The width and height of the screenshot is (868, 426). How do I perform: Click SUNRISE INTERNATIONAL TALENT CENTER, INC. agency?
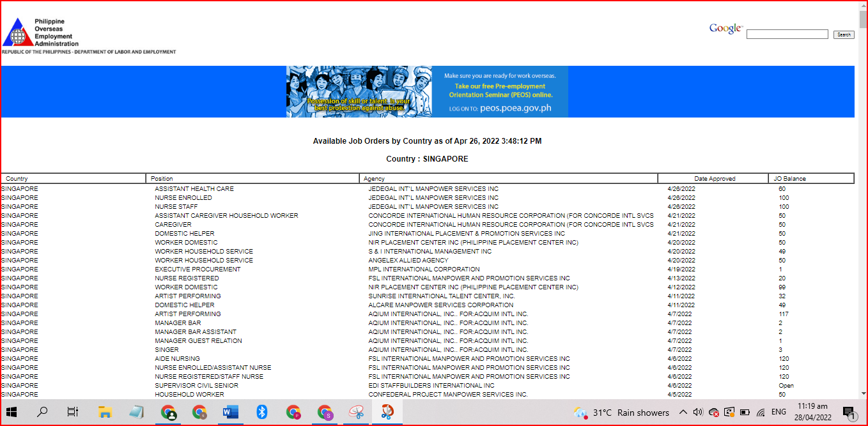[442, 296]
